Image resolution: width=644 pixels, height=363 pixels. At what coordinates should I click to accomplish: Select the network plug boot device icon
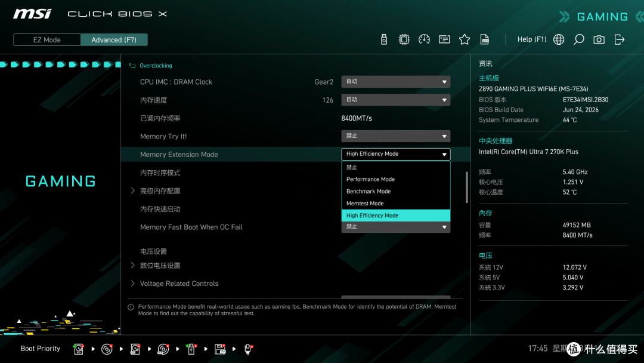click(x=248, y=349)
